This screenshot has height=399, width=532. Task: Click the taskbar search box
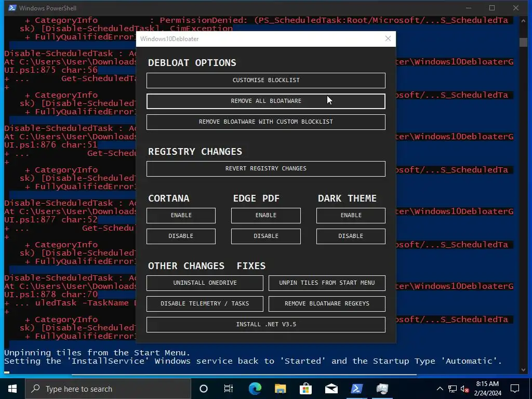point(108,389)
